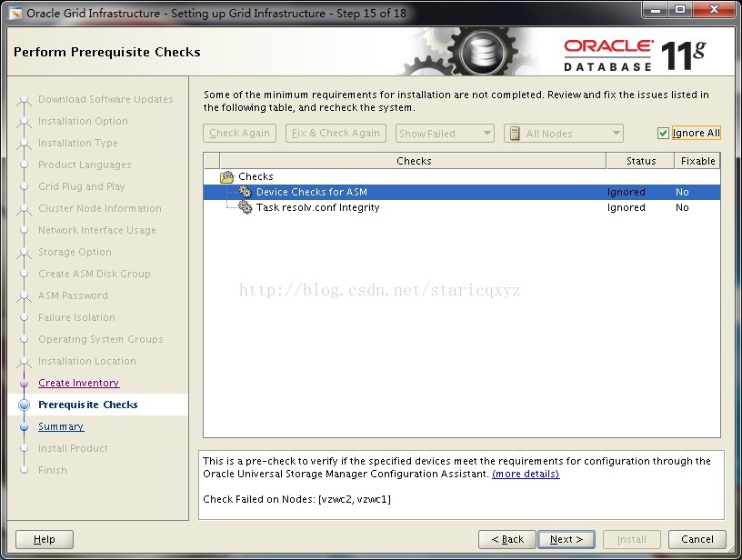Screen dimensions: 742x560
Task: Click the Install Product step
Action: tap(73, 448)
